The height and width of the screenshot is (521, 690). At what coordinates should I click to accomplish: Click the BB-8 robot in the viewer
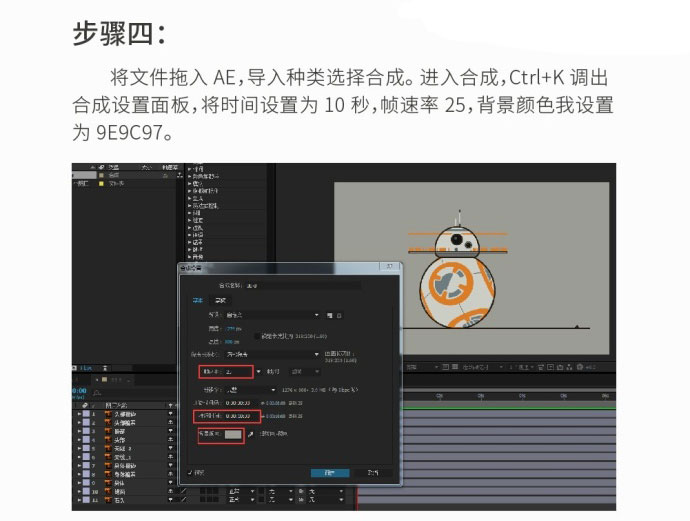tap(457, 271)
